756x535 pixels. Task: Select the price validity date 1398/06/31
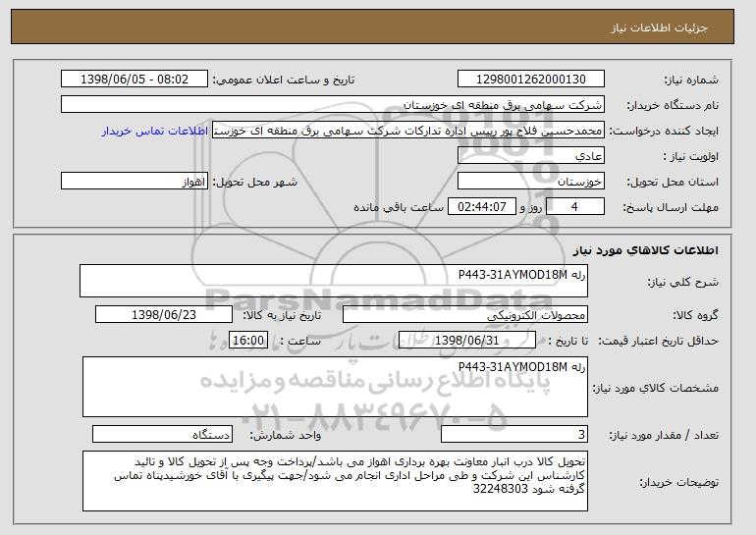click(x=467, y=341)
